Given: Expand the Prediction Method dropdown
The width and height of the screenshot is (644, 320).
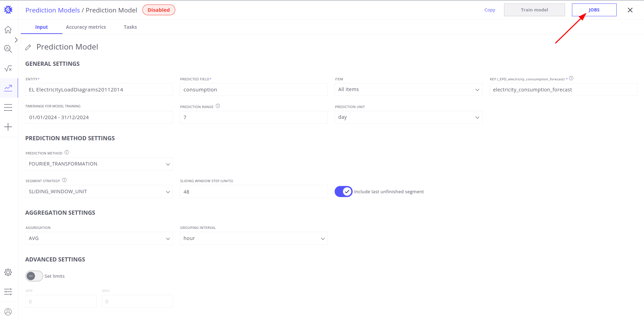Looking at the screenshot, I should point(99,164).
